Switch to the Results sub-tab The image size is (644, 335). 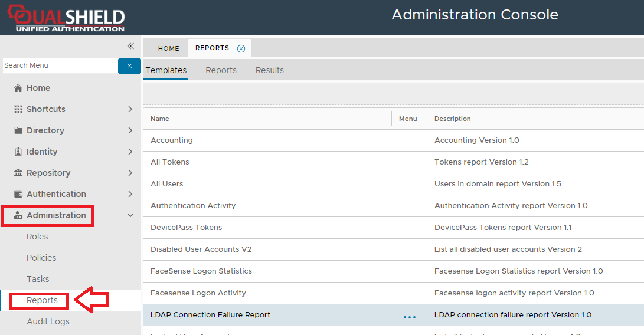(269, 70)
